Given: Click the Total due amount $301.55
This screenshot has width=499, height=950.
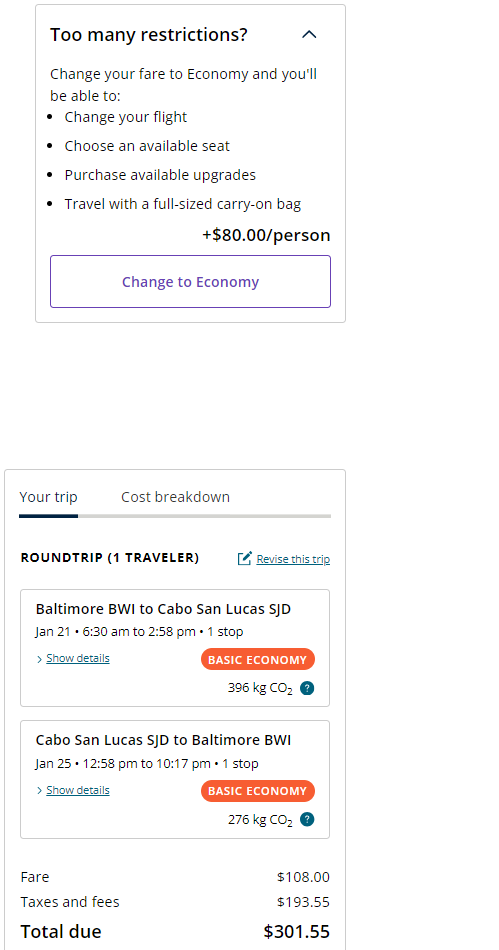Looking at the screenshot, I should 297,931.
